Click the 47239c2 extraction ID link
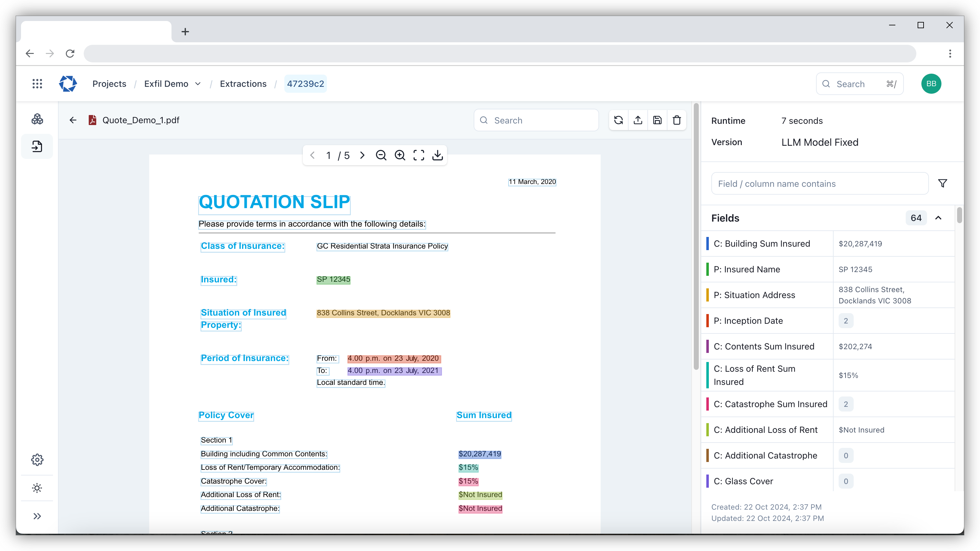The width and height of the screenshot is (980, 551). pyautogui.click(x=305, y=84)
